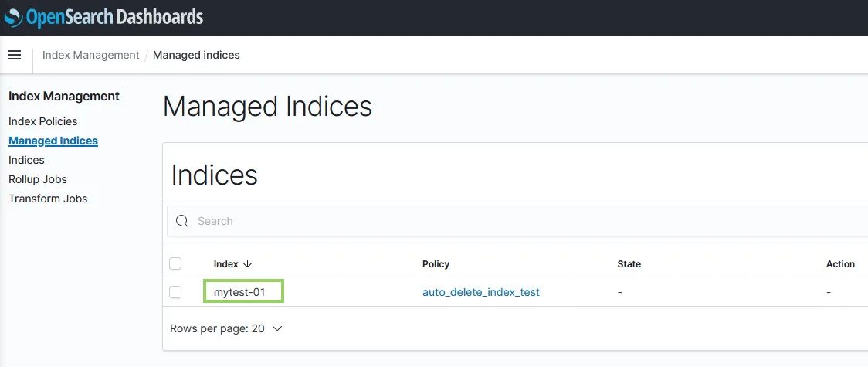
Task: Click the OpenSearch Dashboards logo
Action: pyautogui.click(x=103, y=17)
